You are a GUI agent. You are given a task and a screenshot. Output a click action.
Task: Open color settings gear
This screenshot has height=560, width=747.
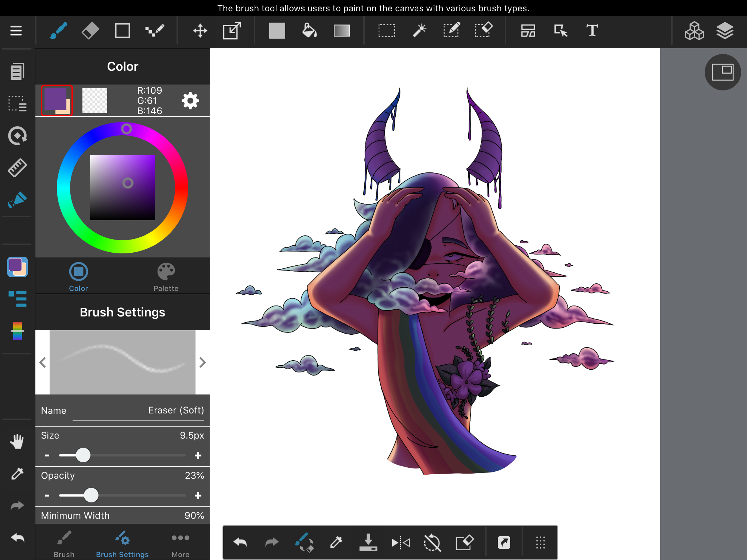[x=190, y=101]
